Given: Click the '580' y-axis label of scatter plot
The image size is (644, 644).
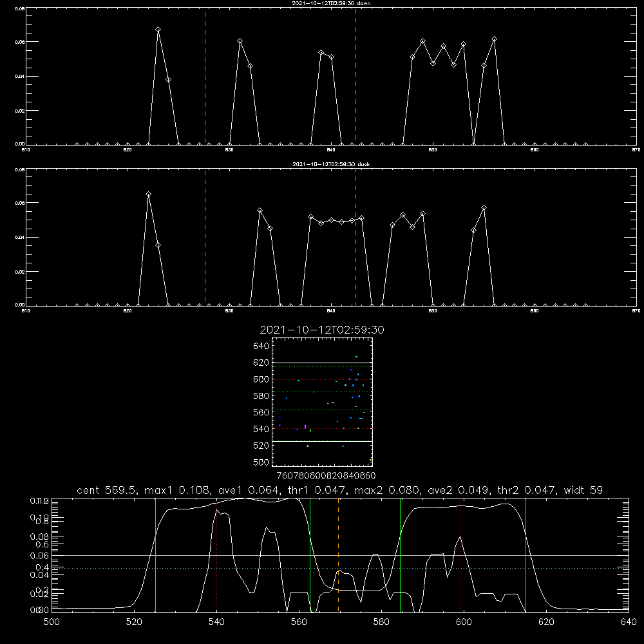Looking at the screenshot, I should coord(261,396).
